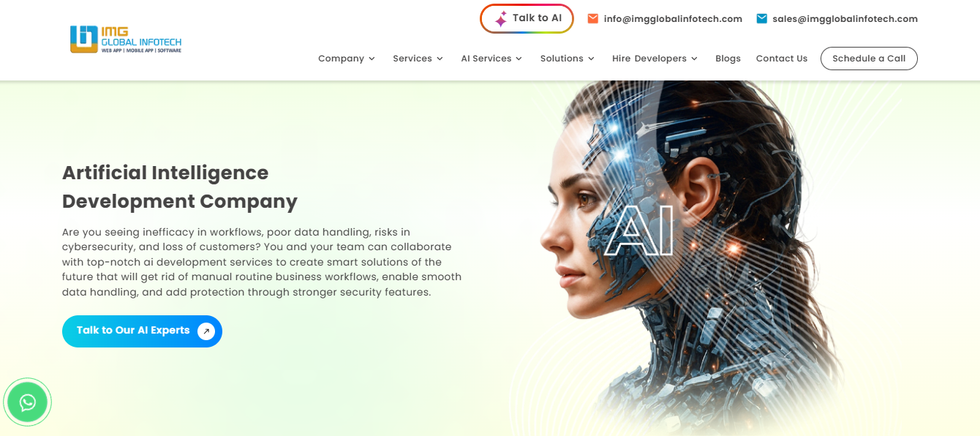This screenshot has height=436, width=980.
Task: Click the Talk to AI button
Action: click(527, 18)
